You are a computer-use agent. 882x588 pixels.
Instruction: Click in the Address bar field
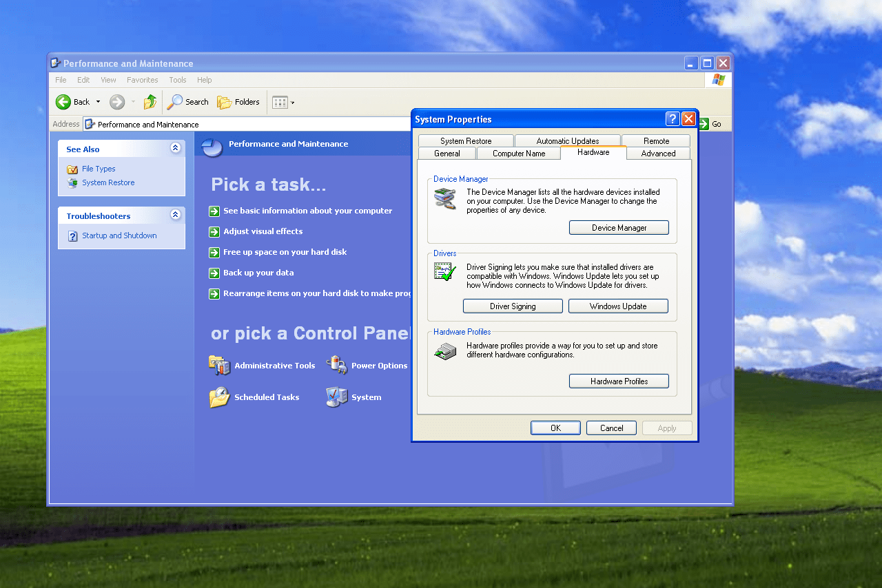247,125
